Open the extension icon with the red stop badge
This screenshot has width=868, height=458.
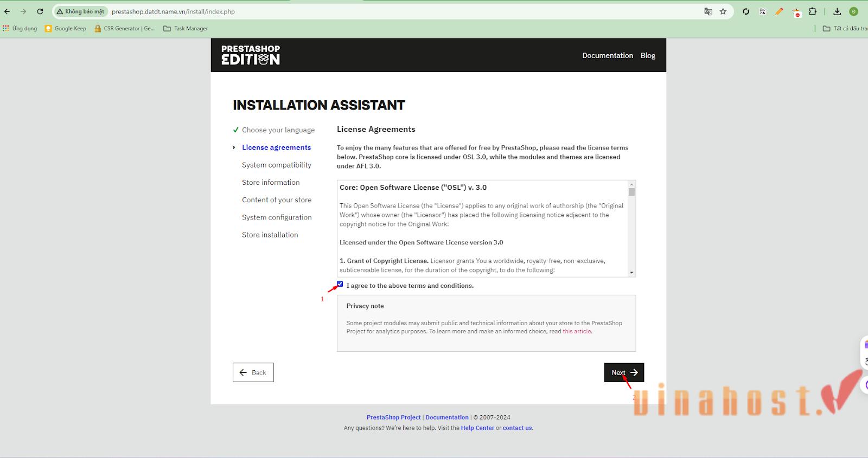(796, 12)
